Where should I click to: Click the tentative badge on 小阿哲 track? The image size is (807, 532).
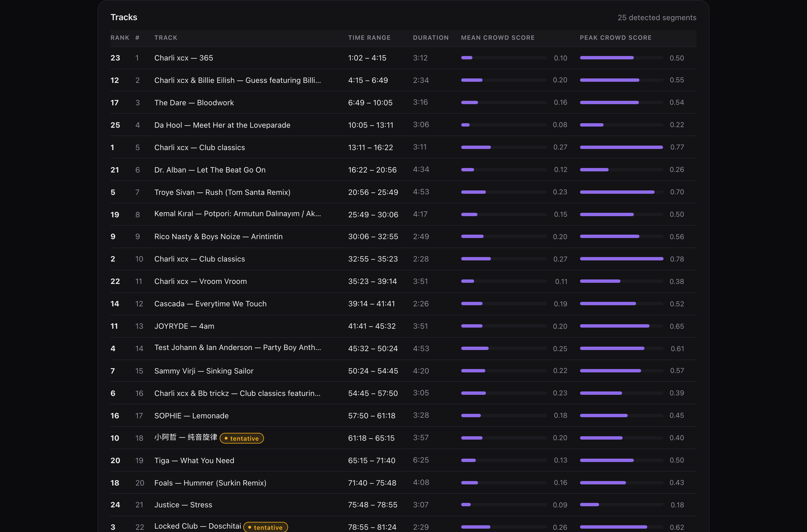[242, 438]
